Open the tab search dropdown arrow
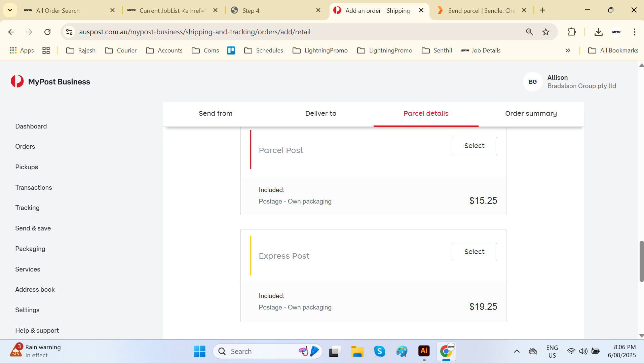The image size is (644, 363). coord(10,10)
